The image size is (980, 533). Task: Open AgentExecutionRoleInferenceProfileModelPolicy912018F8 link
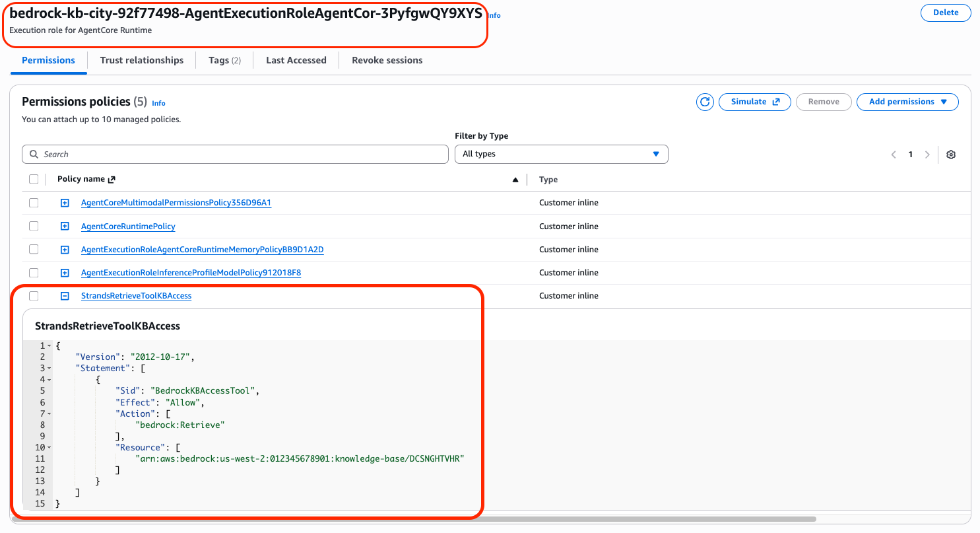191,273
